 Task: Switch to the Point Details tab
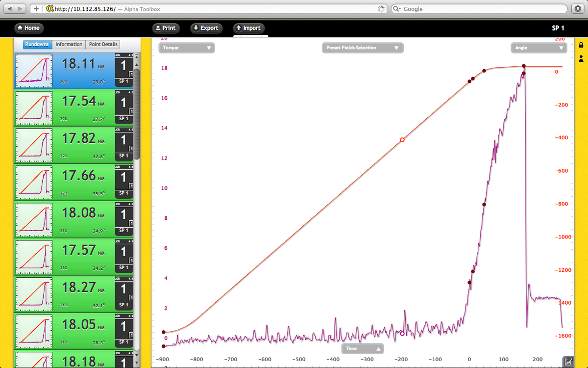[x=103, y=44]
